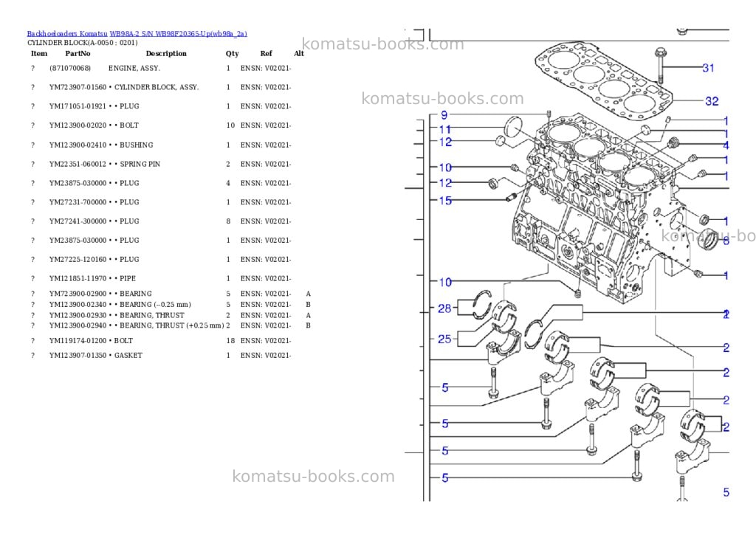Viewport: 756px width, 535px height.
Task: Open the WB98A-2 S/N WB98F20365-Up link
Action: click(x=179, y=34)
